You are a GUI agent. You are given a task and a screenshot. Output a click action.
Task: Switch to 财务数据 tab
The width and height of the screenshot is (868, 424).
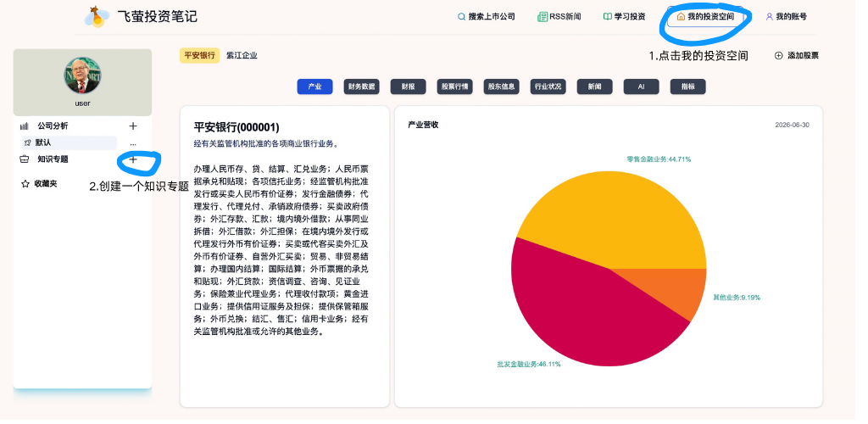[361, 86]
